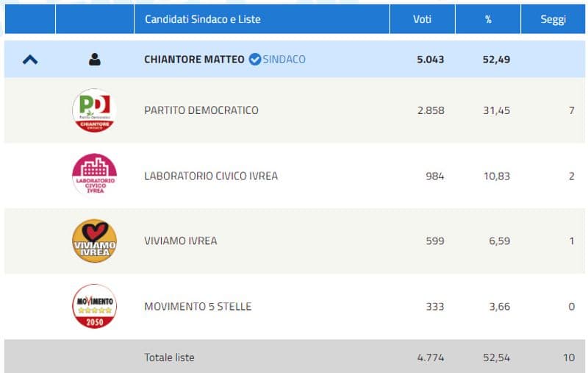Open the CHIANTORE MATTEO candidate name
Screen dimensions: 588x373
tap(194, 60)
